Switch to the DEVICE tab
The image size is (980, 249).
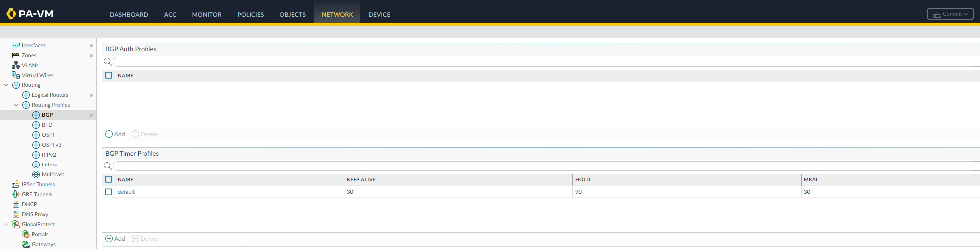(379, 14)
